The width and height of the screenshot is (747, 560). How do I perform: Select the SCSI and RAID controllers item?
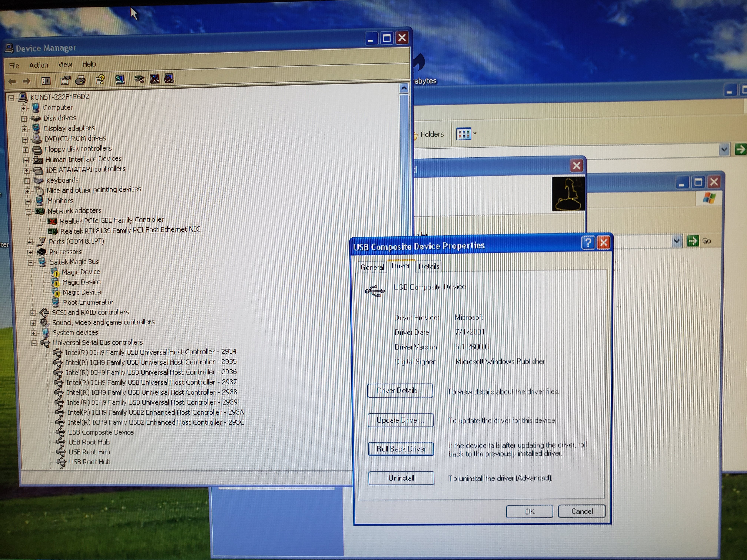90,313
